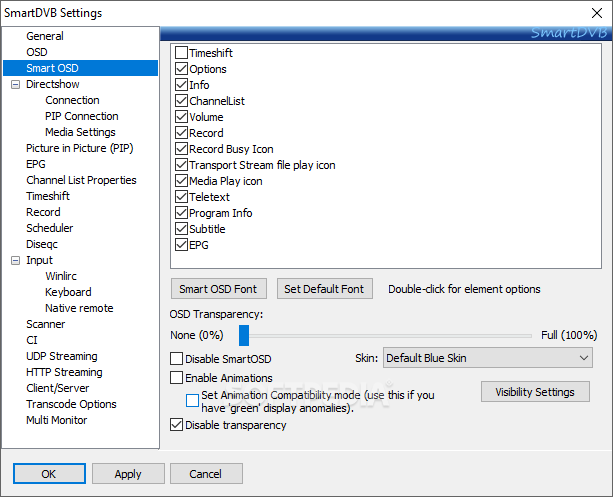Go to HTTP Streaming settings
Screen dimensions: 613x497
[x=64, y=372]
